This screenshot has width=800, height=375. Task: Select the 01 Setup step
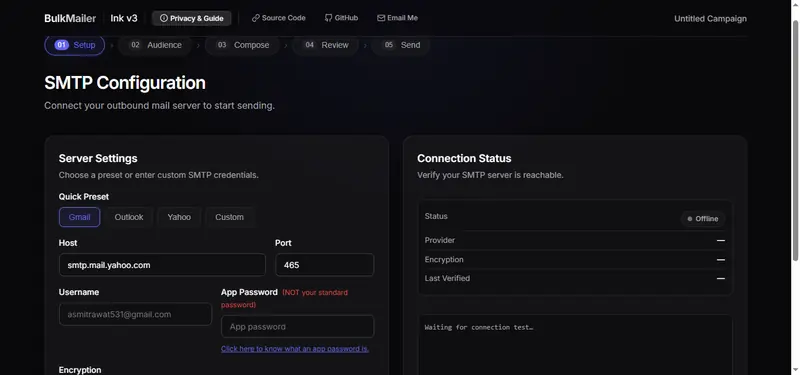75,45
